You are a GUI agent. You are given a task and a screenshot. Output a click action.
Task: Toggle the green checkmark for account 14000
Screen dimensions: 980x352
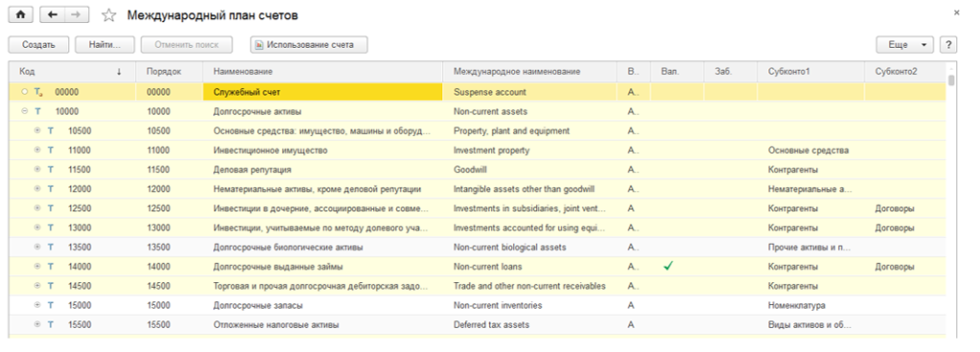[x=669, y=266]
